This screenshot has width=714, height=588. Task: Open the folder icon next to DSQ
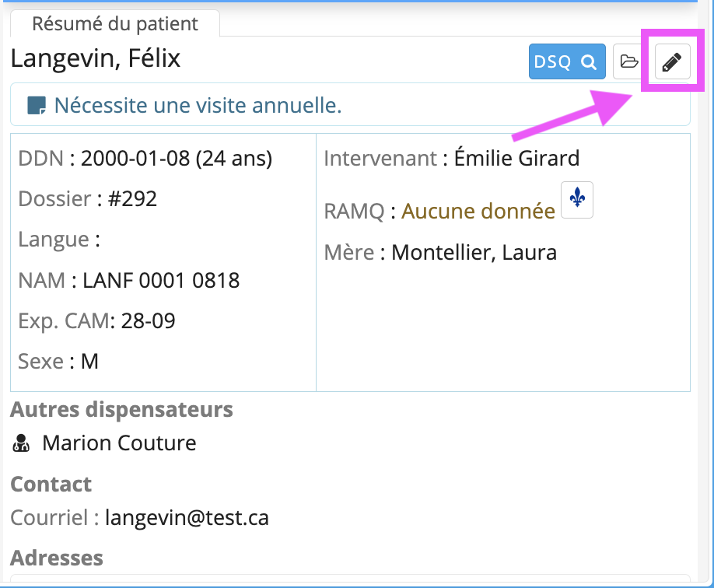coord(629,61)
